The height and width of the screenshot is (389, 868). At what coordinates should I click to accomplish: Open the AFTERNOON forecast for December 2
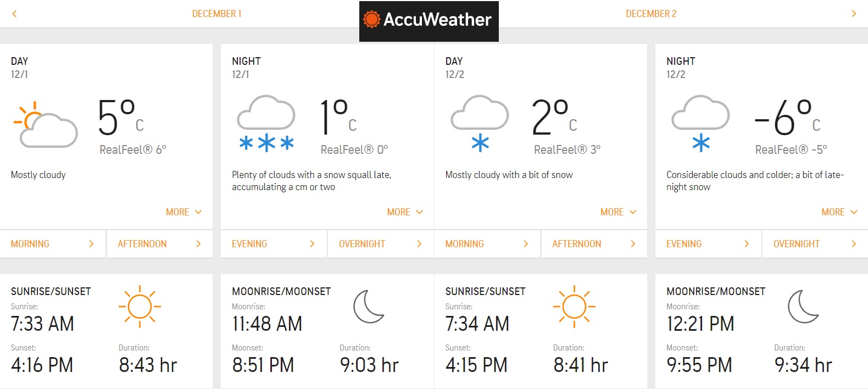click(x=594, y=244)
